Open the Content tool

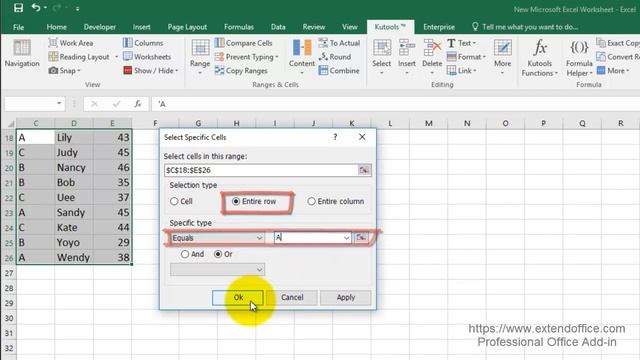302,57
